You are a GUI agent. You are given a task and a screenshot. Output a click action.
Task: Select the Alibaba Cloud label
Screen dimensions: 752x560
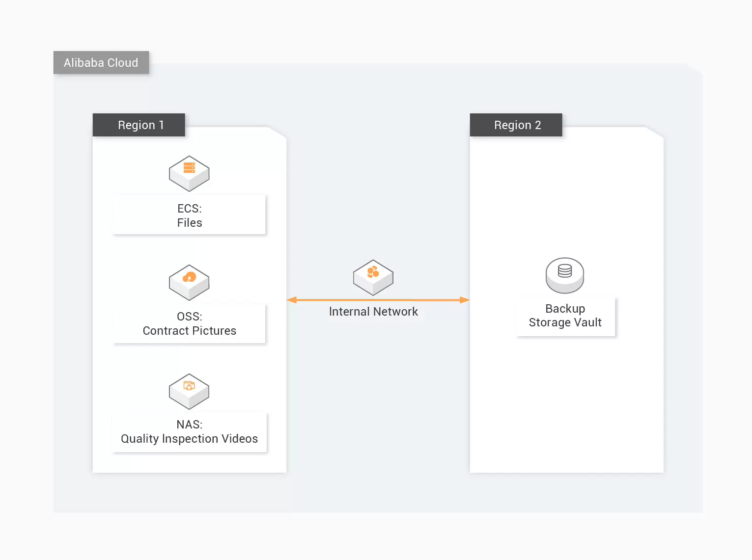pos(101,63)
